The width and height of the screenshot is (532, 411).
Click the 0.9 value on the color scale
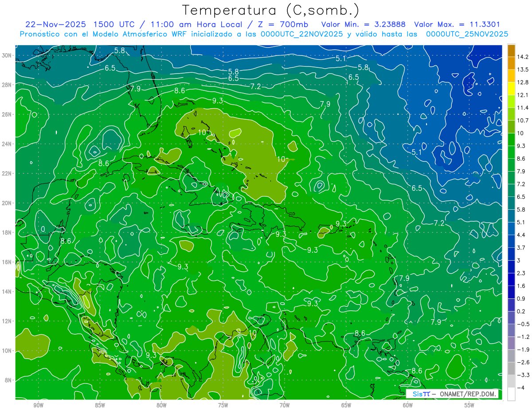pyautogui.click(x=521, y=298)
